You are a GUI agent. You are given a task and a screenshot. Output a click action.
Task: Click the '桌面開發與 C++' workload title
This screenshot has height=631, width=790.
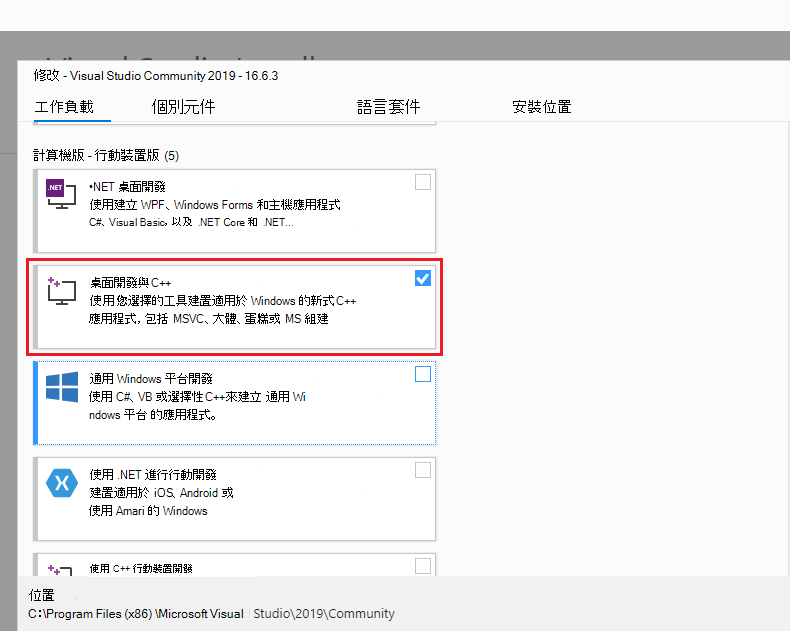130,283
